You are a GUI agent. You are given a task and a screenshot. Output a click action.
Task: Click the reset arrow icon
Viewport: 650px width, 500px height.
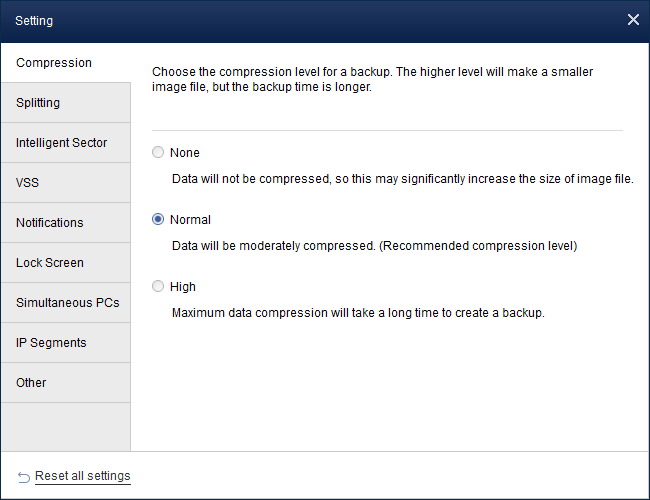tap(23, 476)
